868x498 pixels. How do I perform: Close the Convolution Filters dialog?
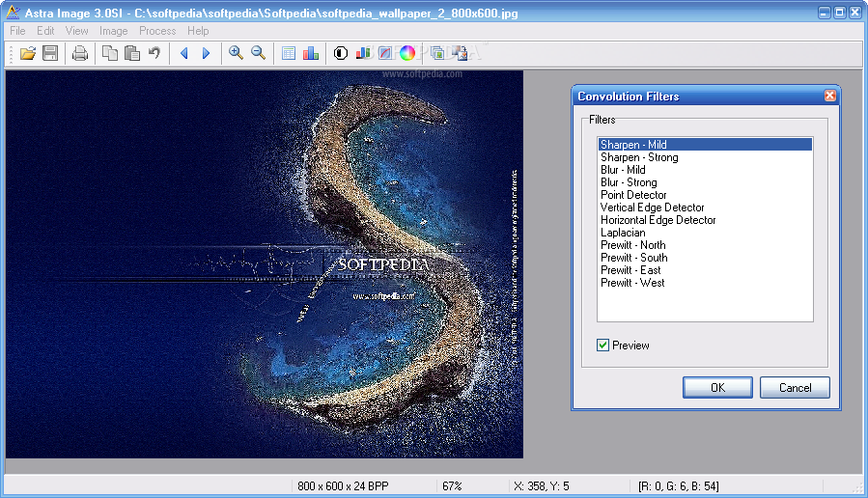[x=829, y=96]
